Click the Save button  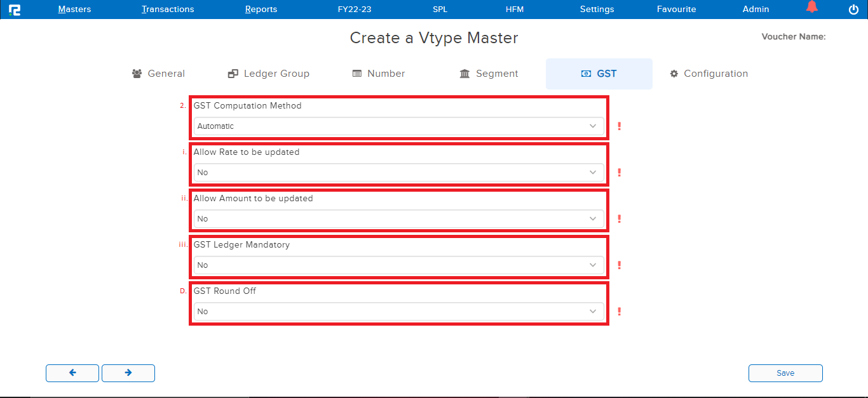pyautogui.click(x=785, y=373)
